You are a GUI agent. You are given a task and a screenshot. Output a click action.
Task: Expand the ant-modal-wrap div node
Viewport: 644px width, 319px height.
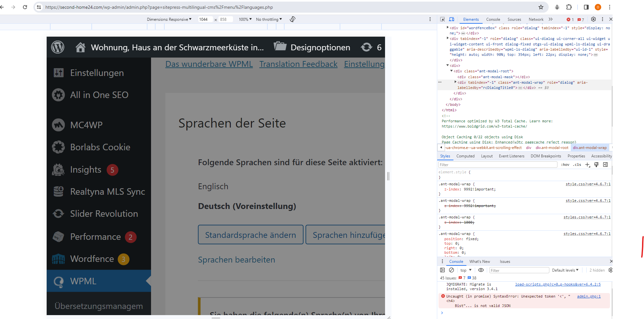click(455, 82)
